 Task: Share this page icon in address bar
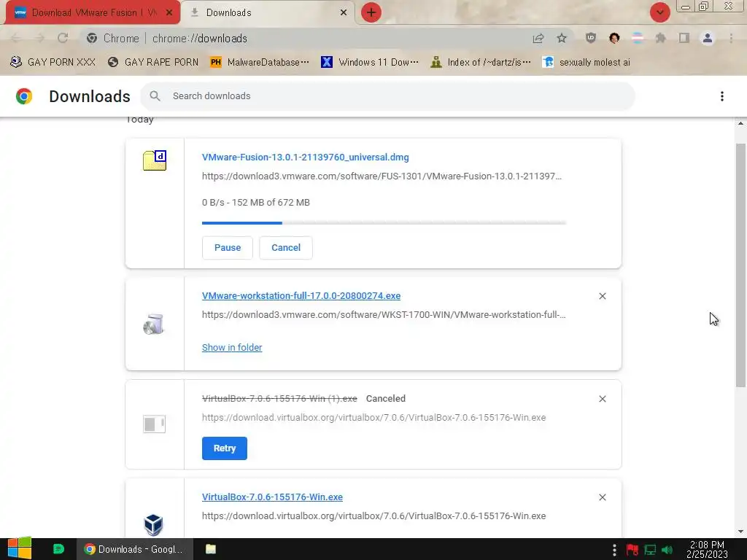click(538, 38)
